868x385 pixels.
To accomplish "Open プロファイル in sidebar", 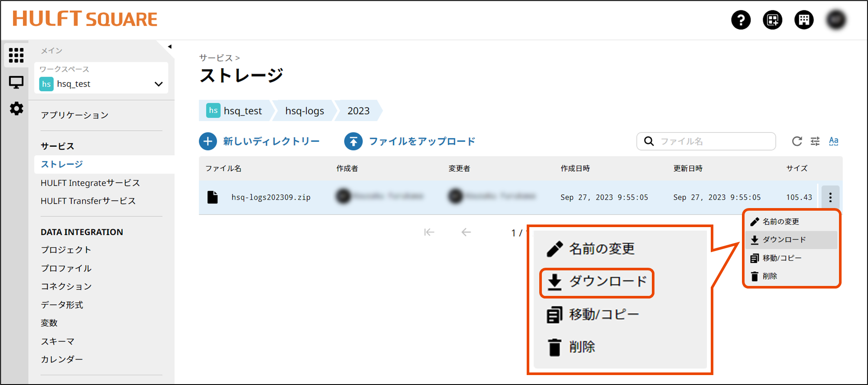I will (x=66, y=268).
